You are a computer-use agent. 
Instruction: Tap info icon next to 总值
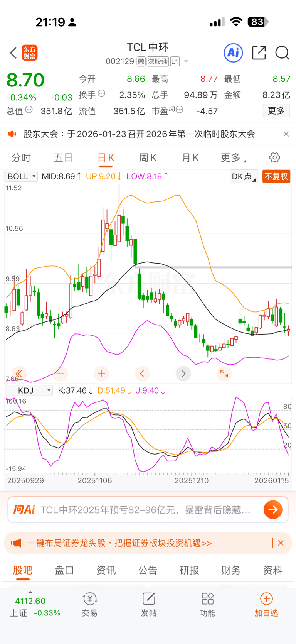point(29,110)
